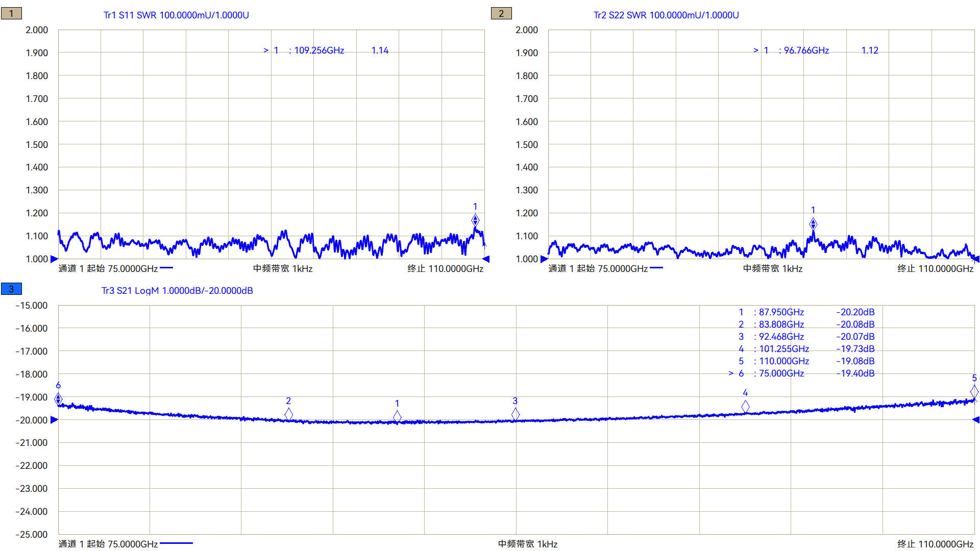Click marker 5 diamond at 110 GHz end
This screenshot has width=980, height=551.
pos(974,391)
